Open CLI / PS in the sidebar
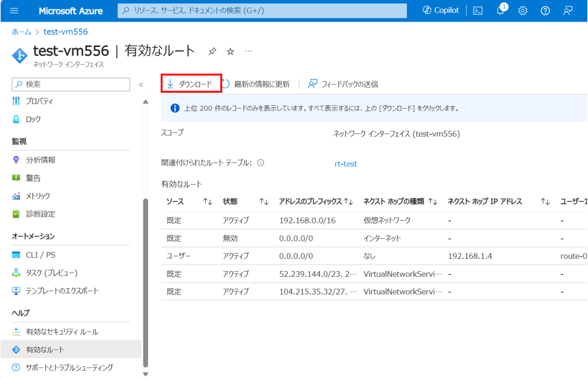This screenshot has width=588, height=379. pyautogui.click(x=41, y=255)
